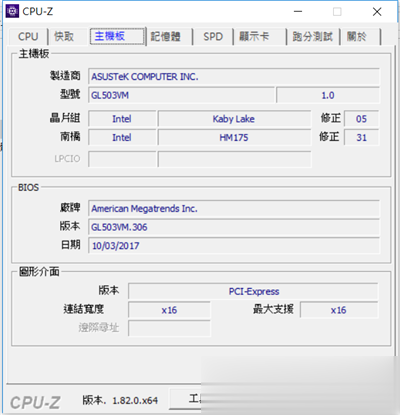Click the BIOS date 10/03/2017

pyautogui.click(x=234, y=246)
